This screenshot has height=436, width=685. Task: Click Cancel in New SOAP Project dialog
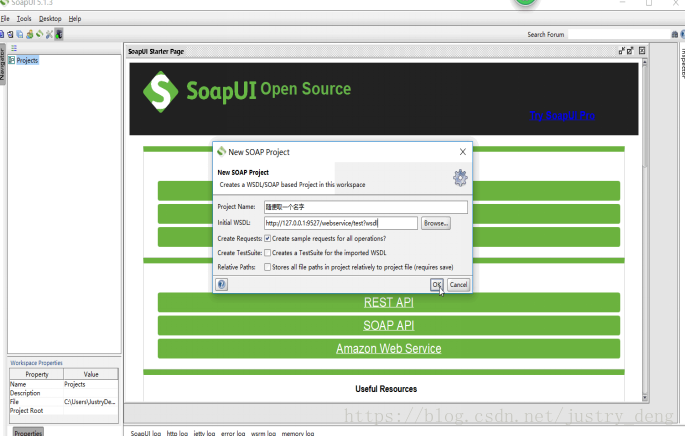[458, 285]
